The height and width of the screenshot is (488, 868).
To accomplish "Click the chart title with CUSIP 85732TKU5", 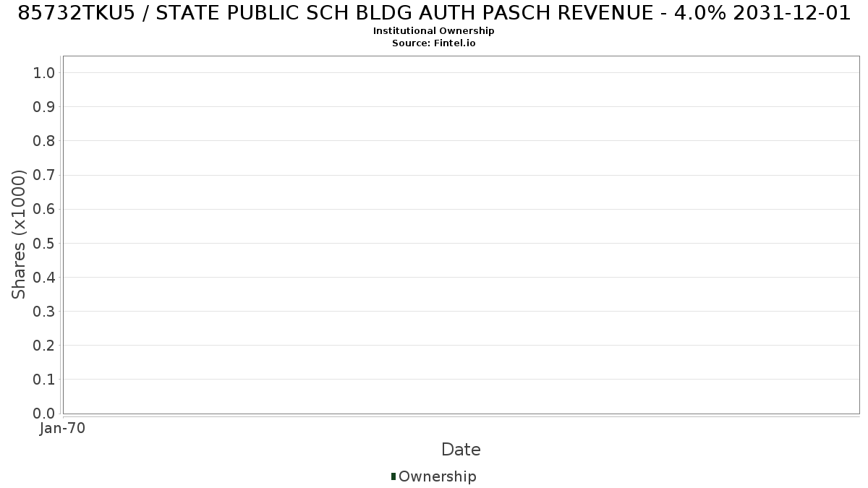I will (x=434, y=13).
